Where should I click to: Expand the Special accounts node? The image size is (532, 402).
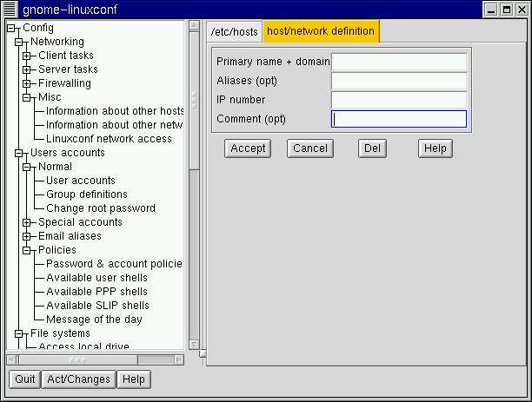point(26,222)
